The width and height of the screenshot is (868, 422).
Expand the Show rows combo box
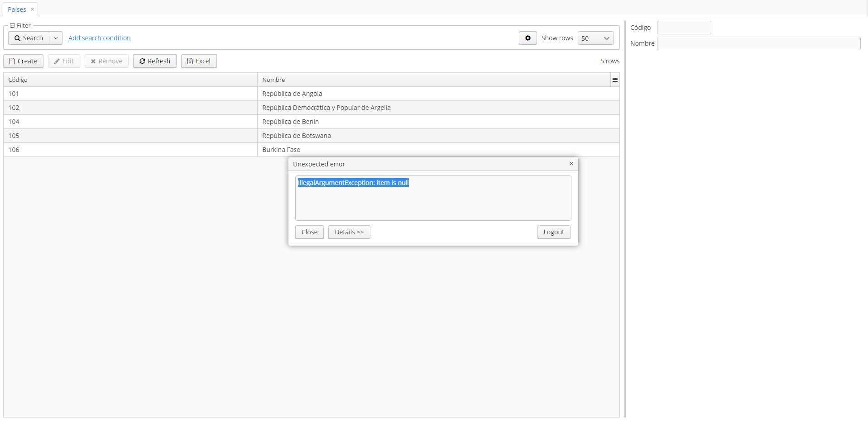[606, 38]
